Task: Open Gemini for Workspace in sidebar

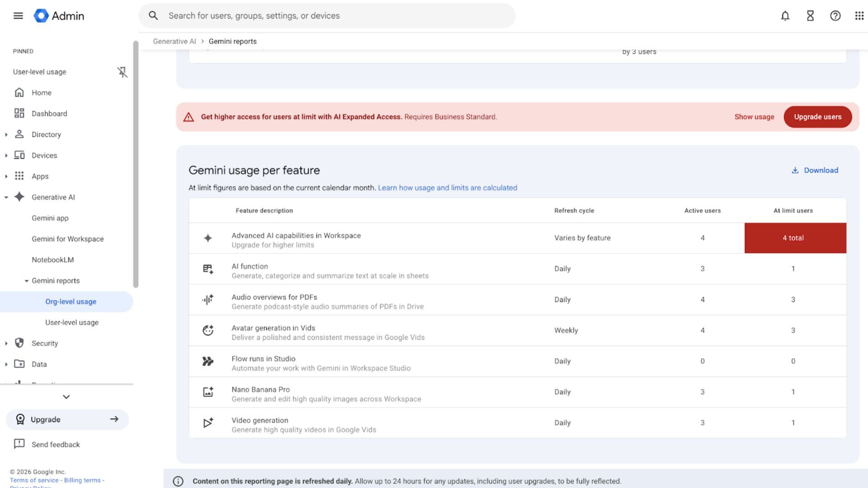Action: [x=68, y=239]
